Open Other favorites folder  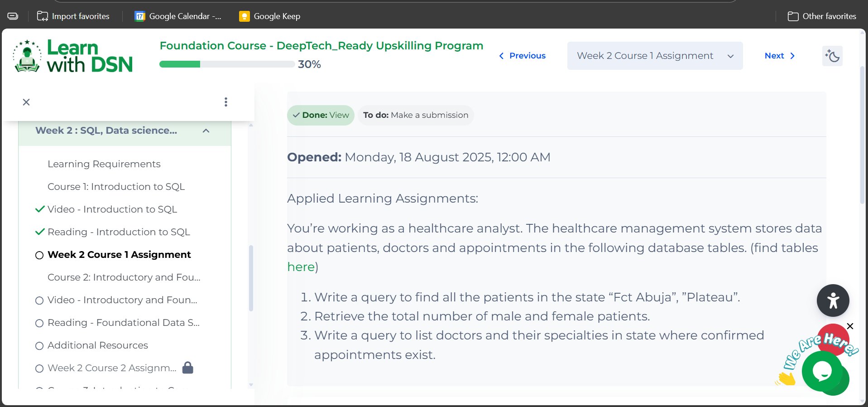[822, 16]
